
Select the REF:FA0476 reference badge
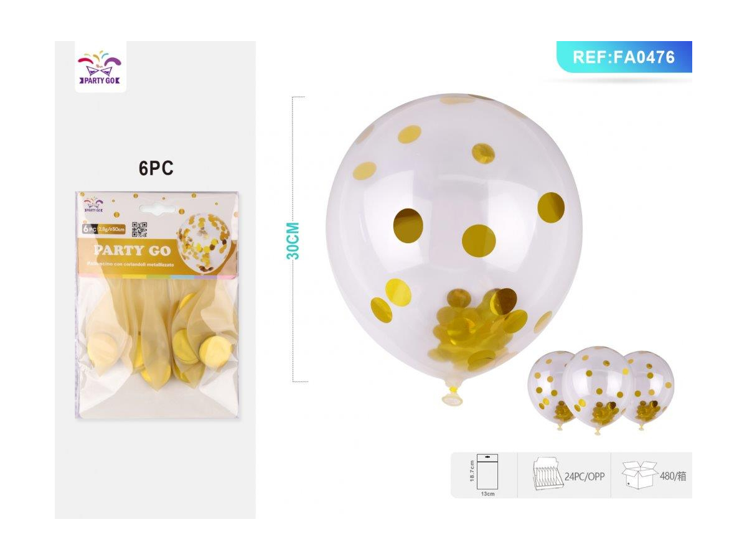point(624,57)
